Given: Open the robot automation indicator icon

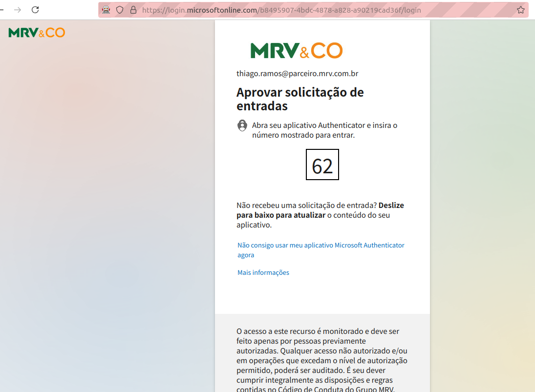Looking at the screenshot, I should click(x=106, y=10).
